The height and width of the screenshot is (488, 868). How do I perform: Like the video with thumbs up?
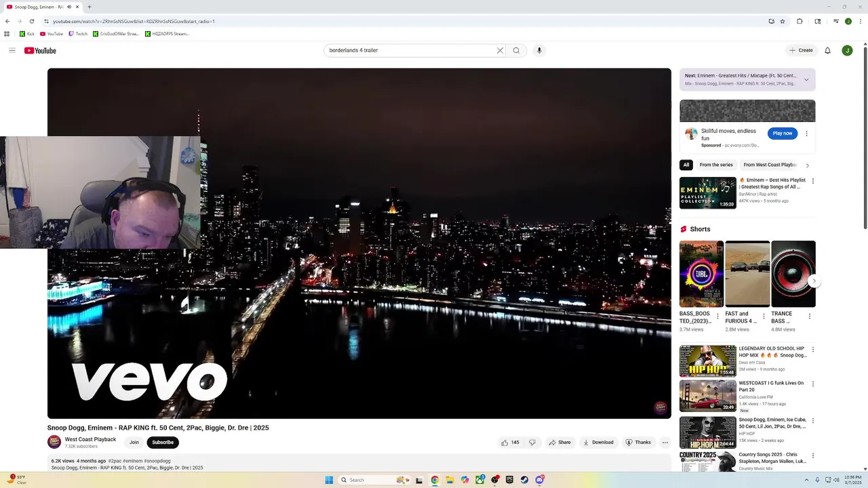pyautogui.click(x=510, y=443)
